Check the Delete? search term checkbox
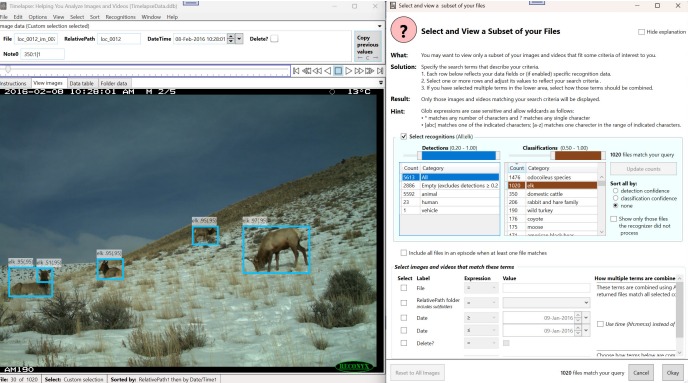Image resolution: width=688 pixels, height=383 pixels. click(x=404, y=343)
